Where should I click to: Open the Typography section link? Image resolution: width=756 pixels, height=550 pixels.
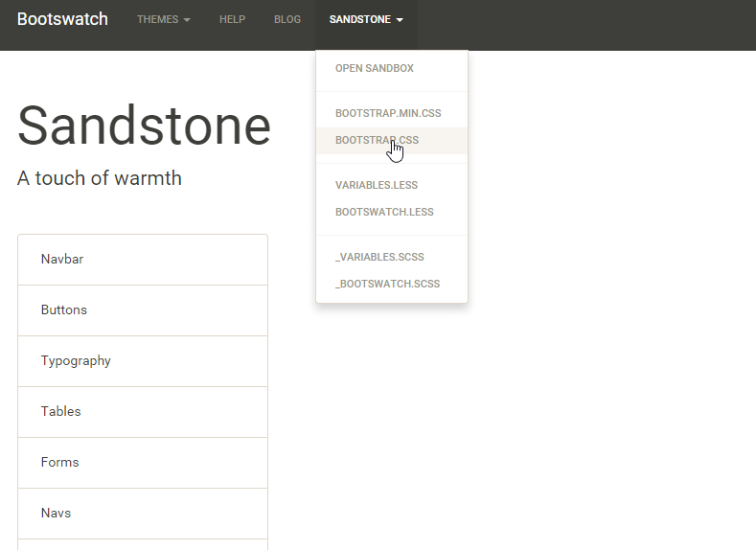[143, 361]
